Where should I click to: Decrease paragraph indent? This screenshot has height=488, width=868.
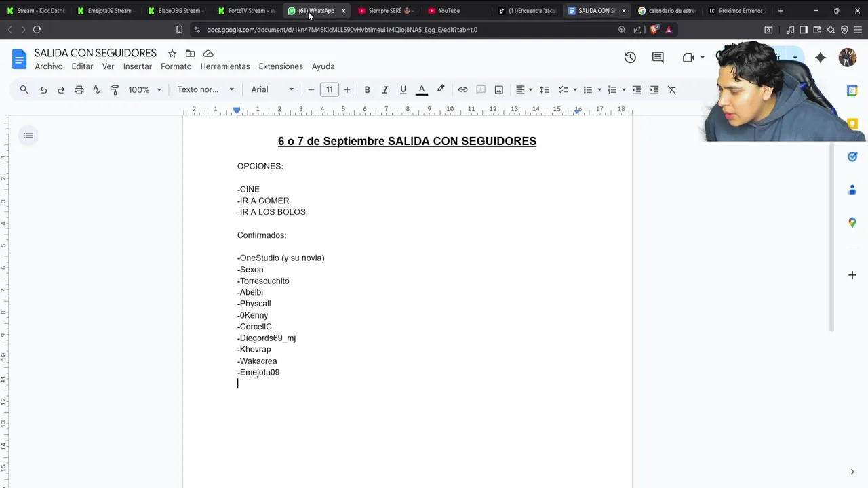[636, 89]
